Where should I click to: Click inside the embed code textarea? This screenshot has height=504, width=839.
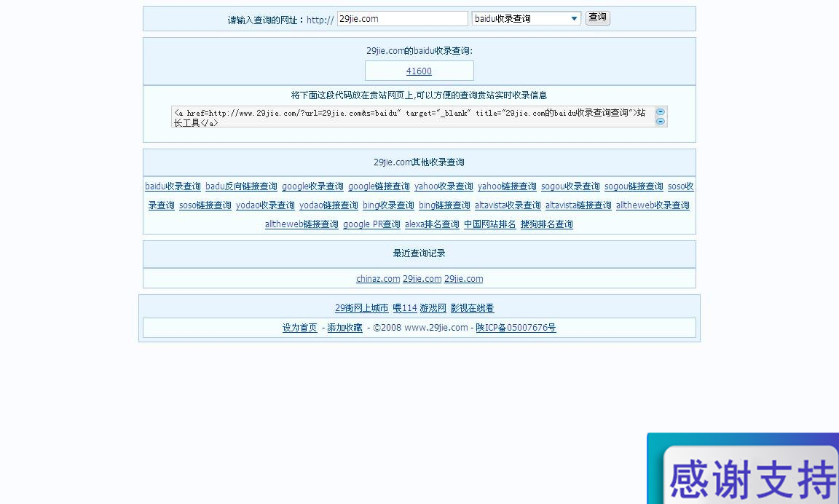414,117
